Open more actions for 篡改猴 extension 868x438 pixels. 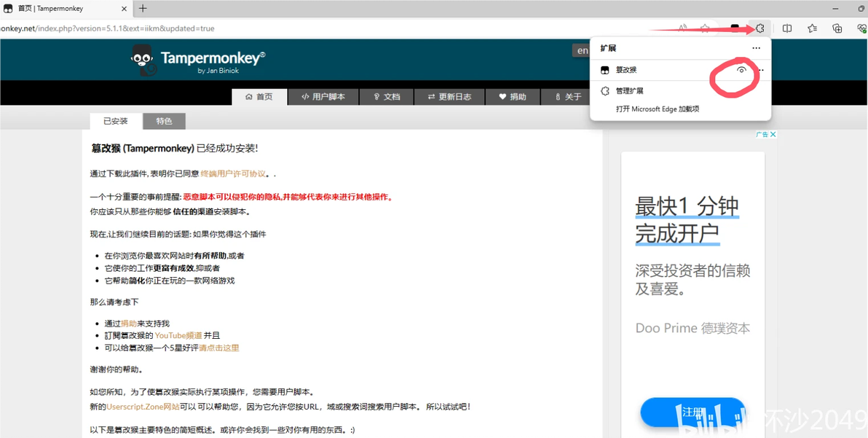pyautogui.click(x=761, y=70)
